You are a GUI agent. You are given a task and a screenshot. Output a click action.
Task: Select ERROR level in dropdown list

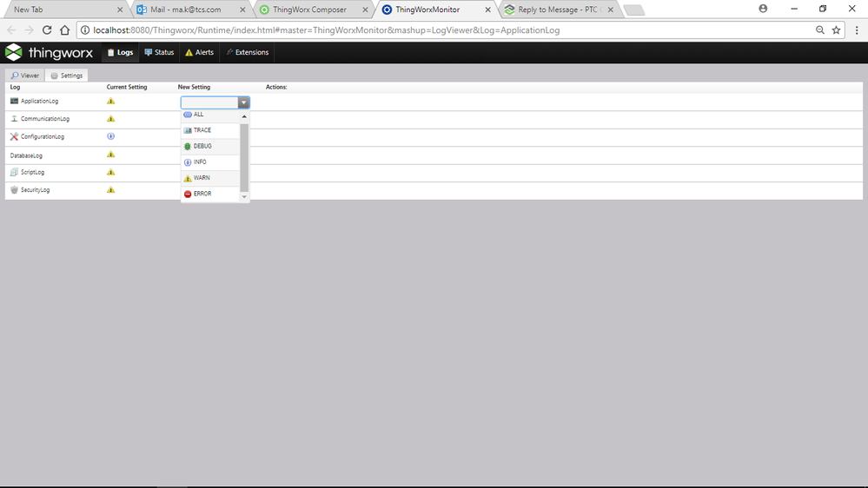(210, 194)
